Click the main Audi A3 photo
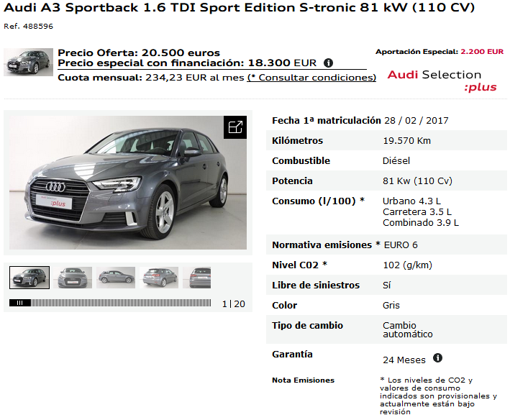Viewport: 510px width, 420px height. 128,183
